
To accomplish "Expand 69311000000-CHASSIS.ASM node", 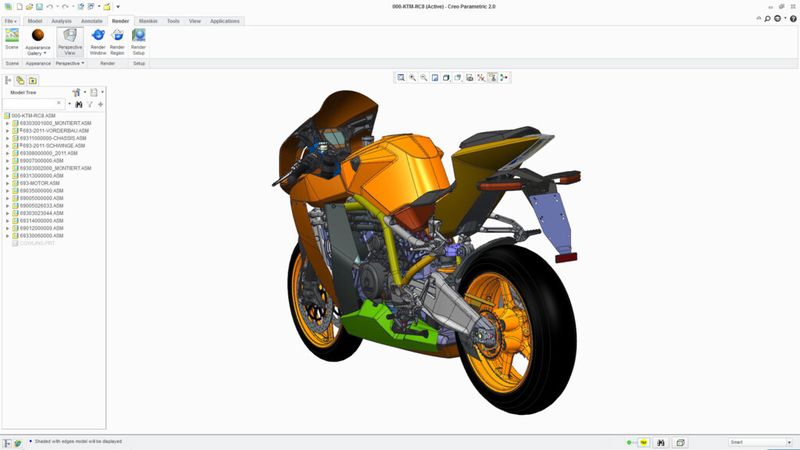I will coord(8,138).
